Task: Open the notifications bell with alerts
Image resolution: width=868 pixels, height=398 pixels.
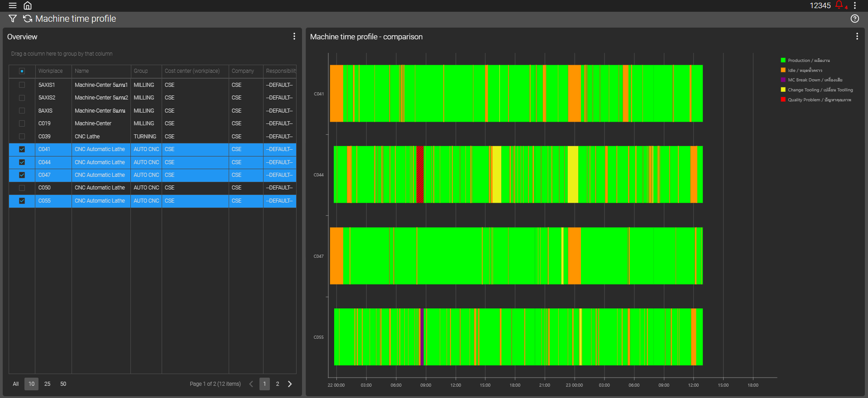Action: pyautogui.click(x=839, y=5)
